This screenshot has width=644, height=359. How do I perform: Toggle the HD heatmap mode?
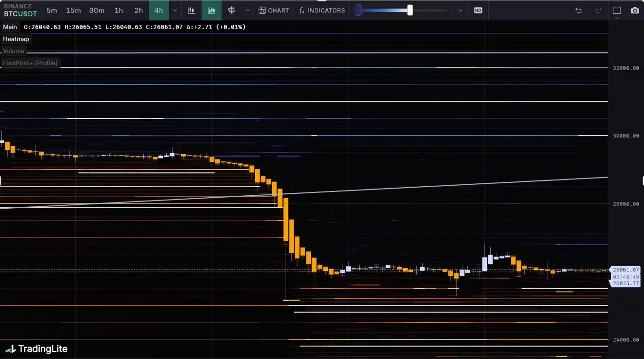(478, 10)
